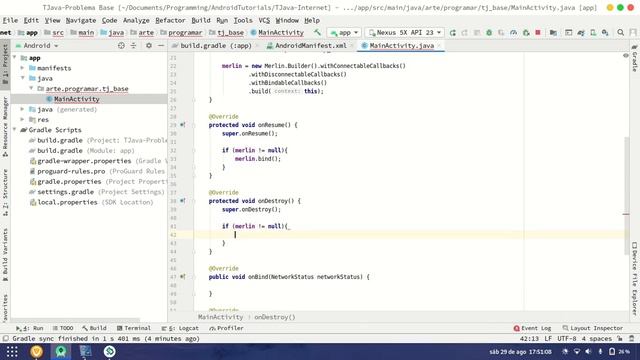The height and width of the screenshot is (360, 640).
Task: Open the File menu
Action: (10, 20)
